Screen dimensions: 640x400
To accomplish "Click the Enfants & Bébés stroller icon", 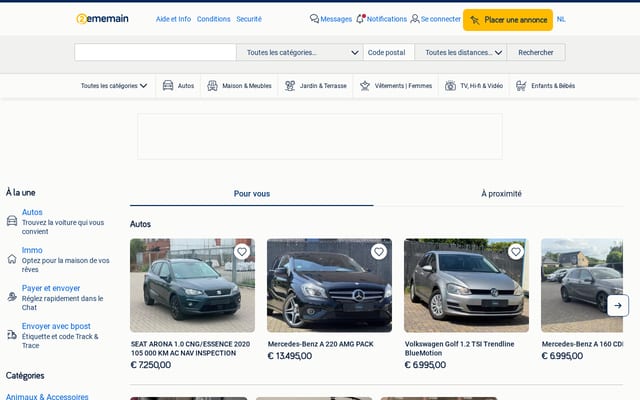I will tap(521, 85).
